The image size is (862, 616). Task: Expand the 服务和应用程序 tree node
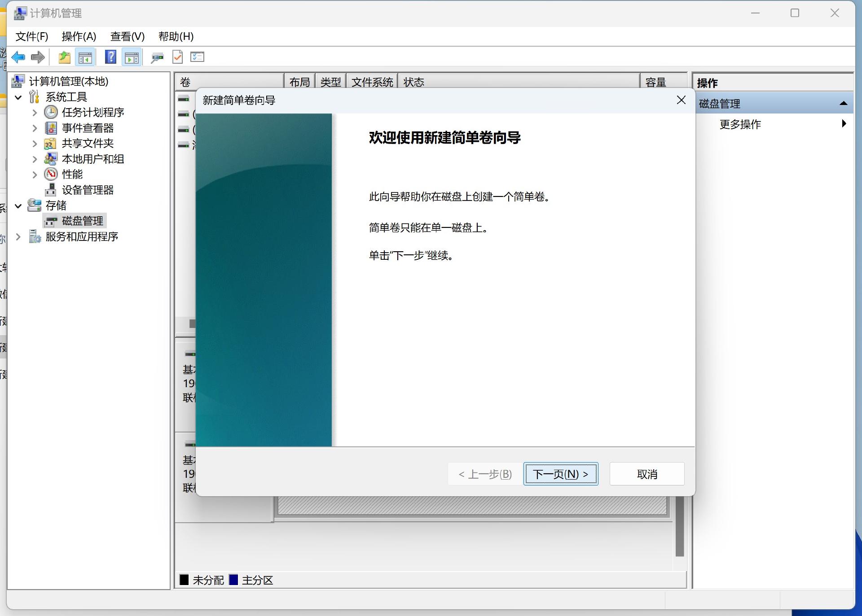18,236
